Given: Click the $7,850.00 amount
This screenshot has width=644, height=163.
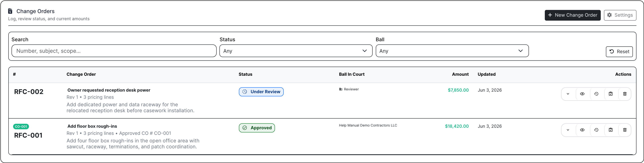Looking at the screenshot, I should [x=458, y=90].
